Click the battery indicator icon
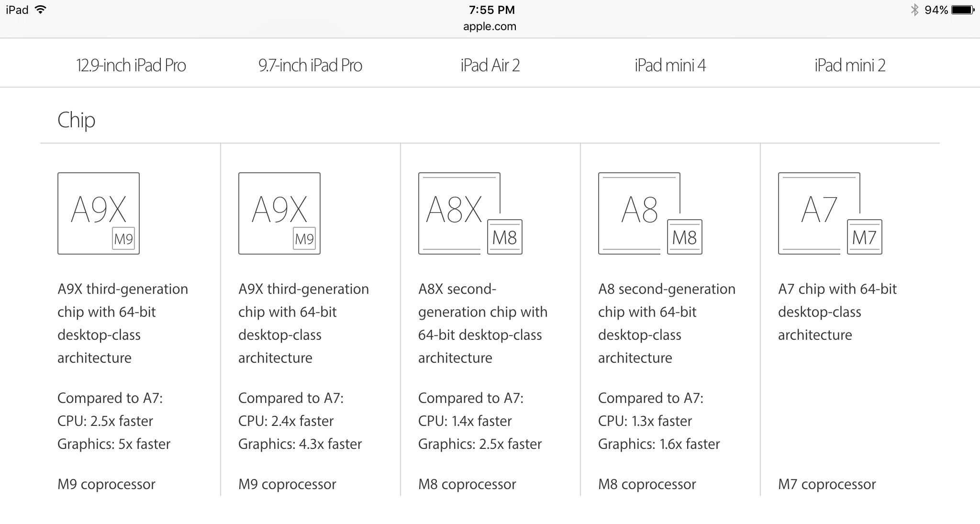 point(963,10)
